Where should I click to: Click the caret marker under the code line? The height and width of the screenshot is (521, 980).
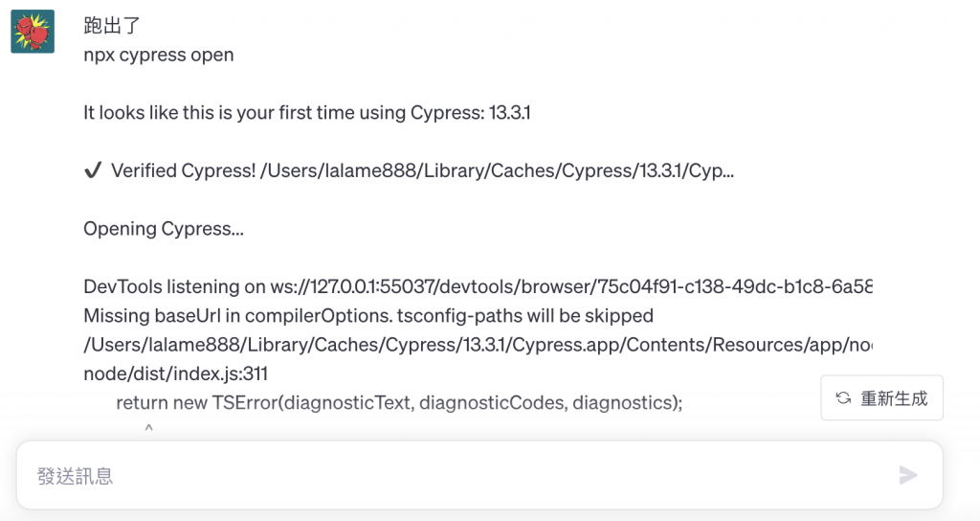tap(148, 428)
